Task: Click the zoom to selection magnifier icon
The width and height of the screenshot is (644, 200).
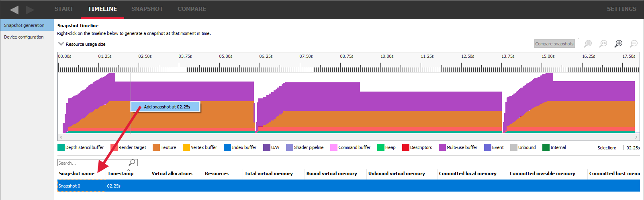Action: (588, 44)
